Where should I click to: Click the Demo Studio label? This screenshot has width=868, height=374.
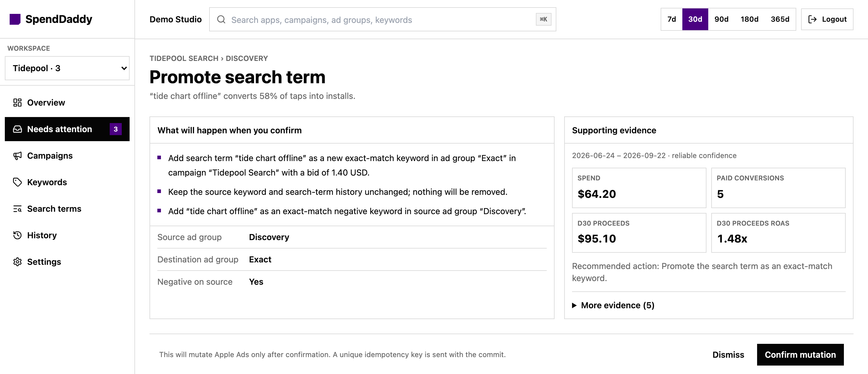point(175,20)
